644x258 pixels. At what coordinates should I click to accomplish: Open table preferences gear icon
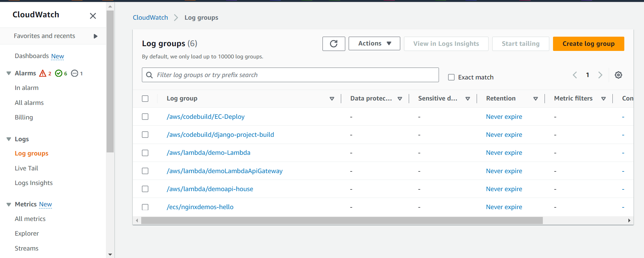(x=619, y=75)
